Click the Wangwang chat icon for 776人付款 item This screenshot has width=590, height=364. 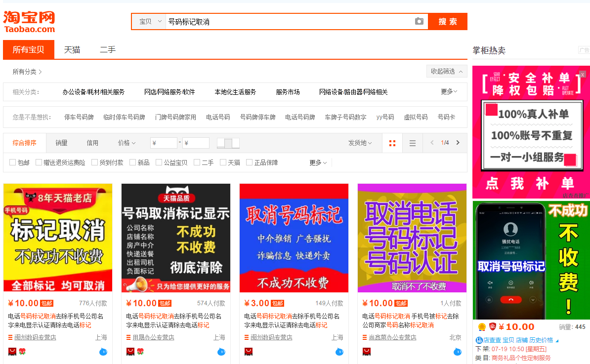pyautogui.click(x=103, y=352)
